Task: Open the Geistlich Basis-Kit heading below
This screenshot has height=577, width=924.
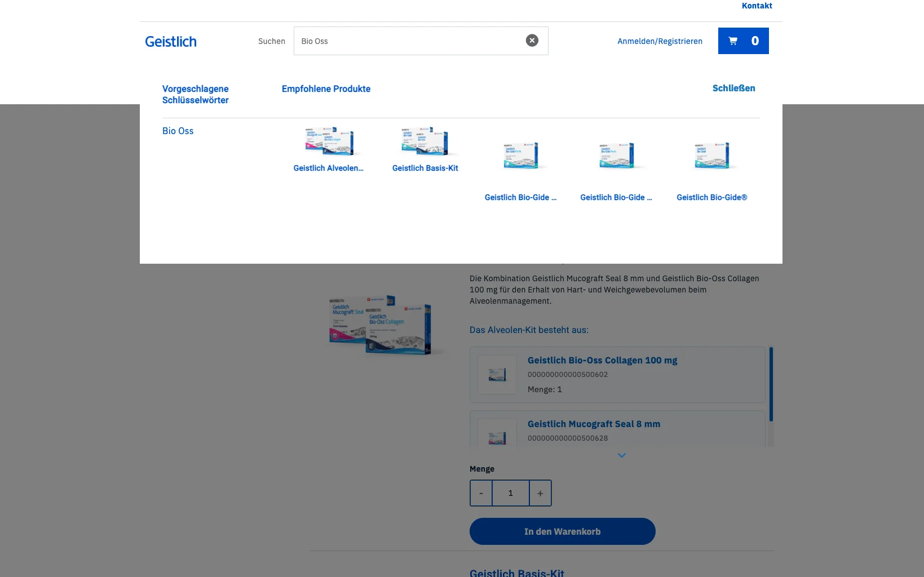Action: click(517, 572)
